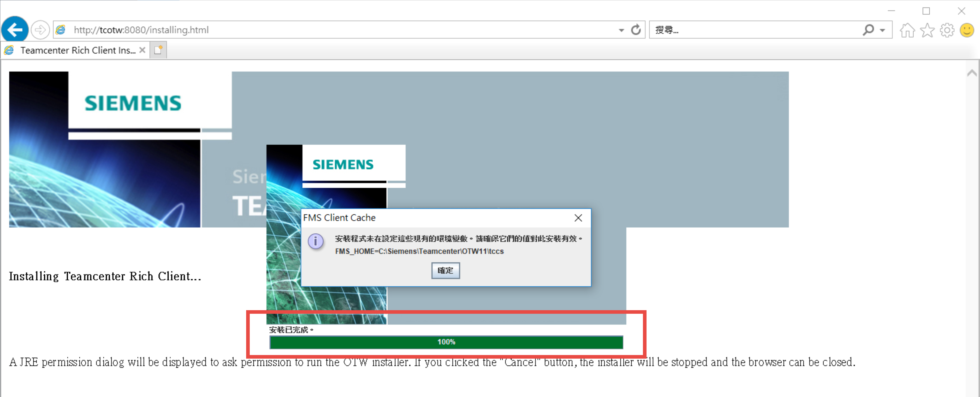Image resolution: width=980 pixels, height=397 pixels.
Task: Click the info icon in the FMS dialog
Action: [315, 241]
